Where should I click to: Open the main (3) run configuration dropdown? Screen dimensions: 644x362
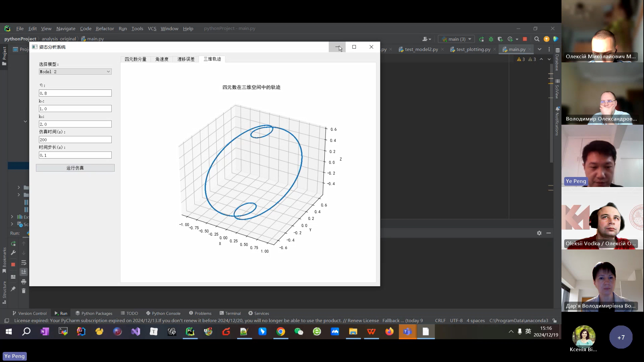457,39
